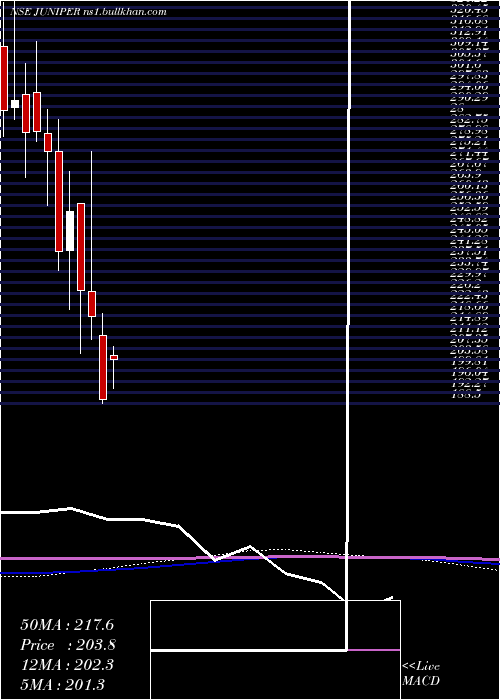The height and width of the screenshot is (700, 500).
Task: Click the 252.59 price axis label
Action: click(468, 208)
